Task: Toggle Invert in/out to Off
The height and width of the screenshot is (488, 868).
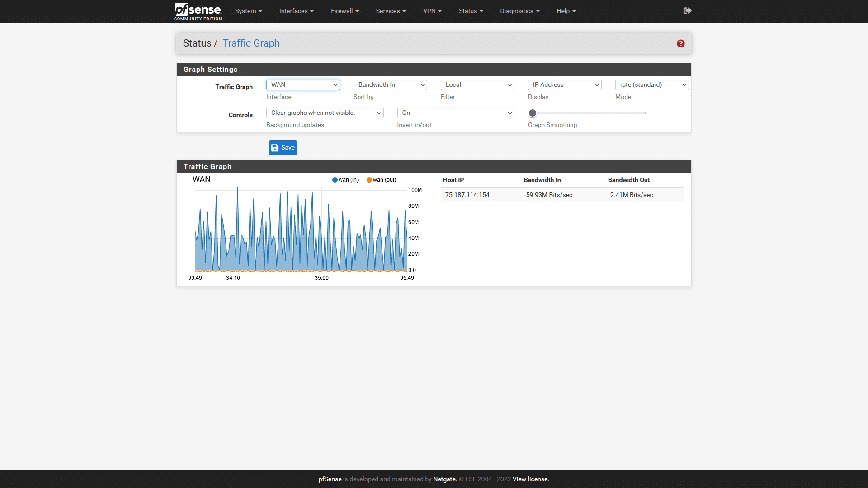Action: (x=454, y=113)
